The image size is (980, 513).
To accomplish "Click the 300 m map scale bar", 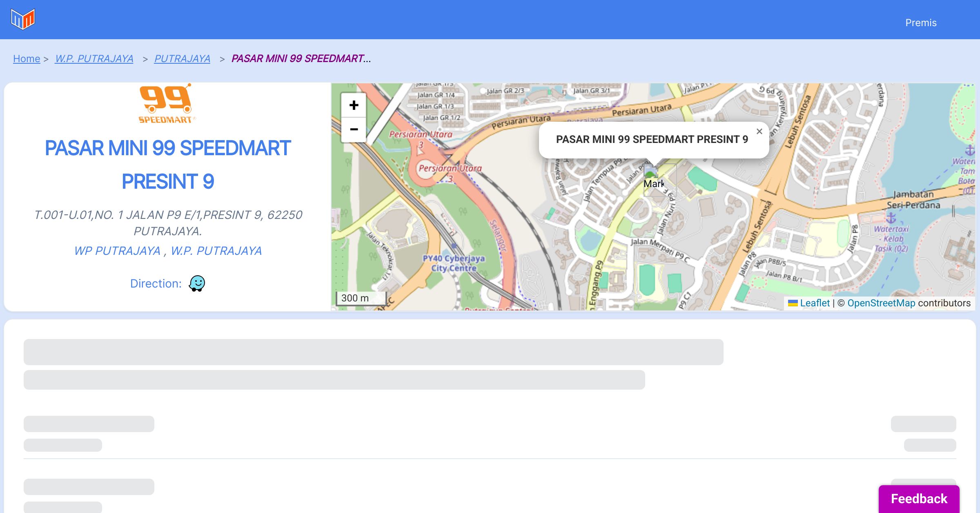I will (x=361, y=298).
